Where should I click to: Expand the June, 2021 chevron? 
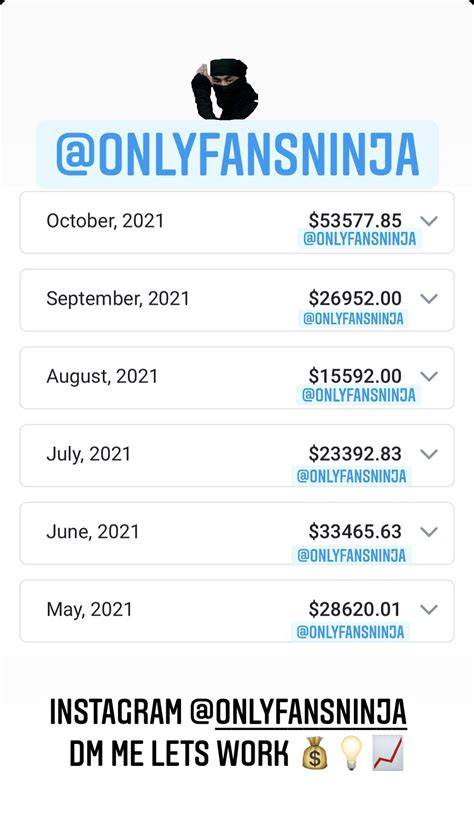pos(429,532)
